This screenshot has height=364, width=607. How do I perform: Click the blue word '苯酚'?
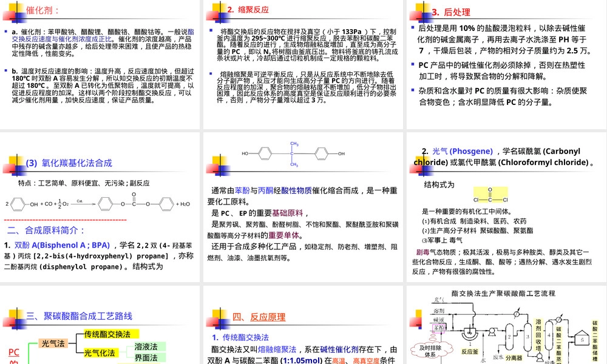(x=242, y=190)
